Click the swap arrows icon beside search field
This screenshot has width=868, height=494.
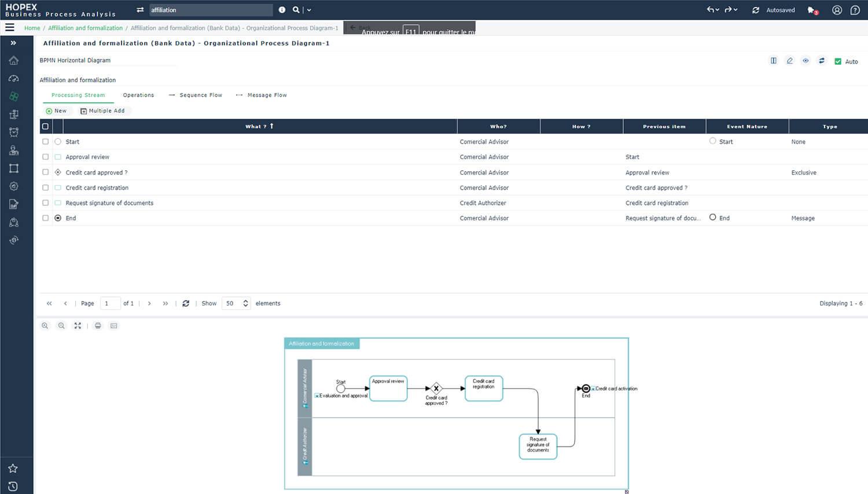[140, 10]
